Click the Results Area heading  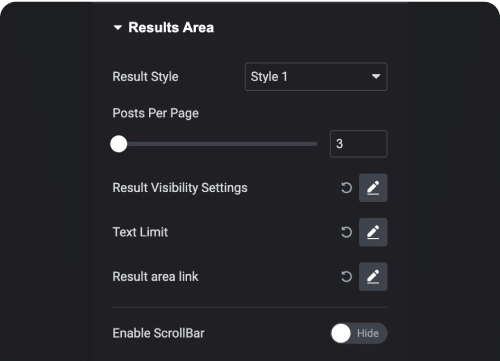point(171,28)
